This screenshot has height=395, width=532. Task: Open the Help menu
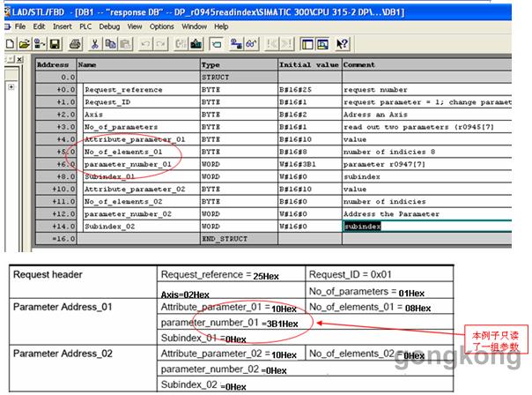coord(221,26)
